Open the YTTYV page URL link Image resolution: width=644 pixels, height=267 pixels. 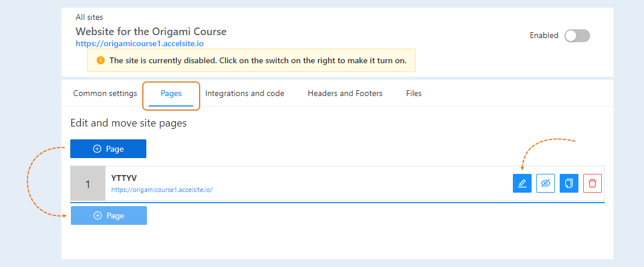point(162,190)
